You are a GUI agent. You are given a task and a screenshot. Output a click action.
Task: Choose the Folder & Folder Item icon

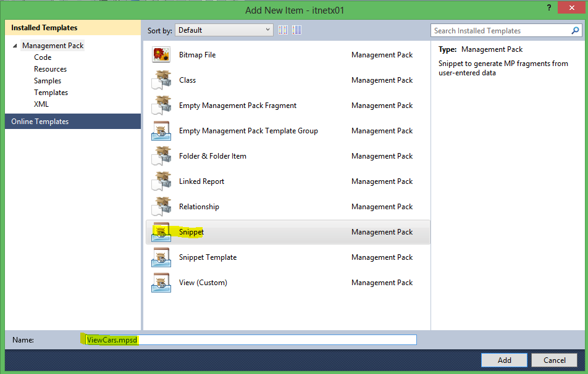click(x=161, y=156)
